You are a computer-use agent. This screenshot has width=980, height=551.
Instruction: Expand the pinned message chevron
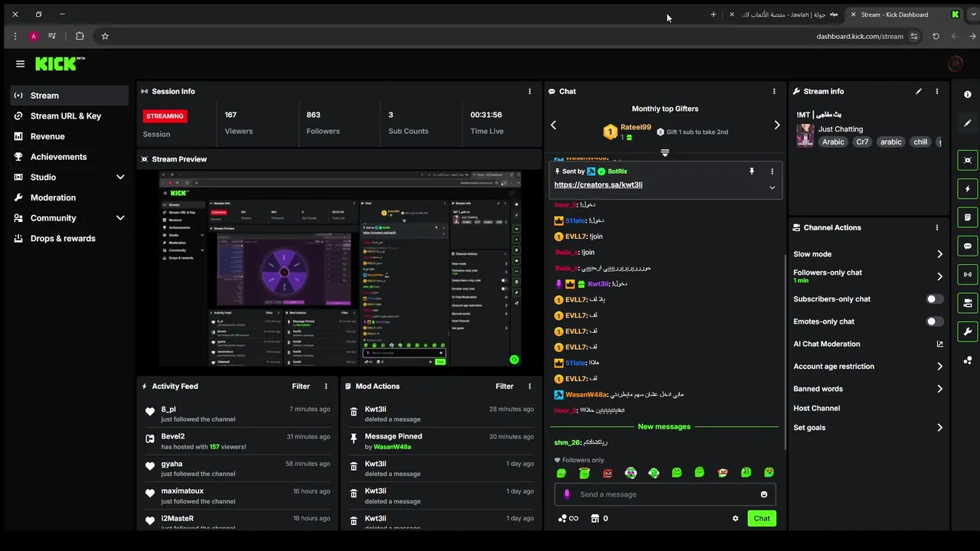772,187
